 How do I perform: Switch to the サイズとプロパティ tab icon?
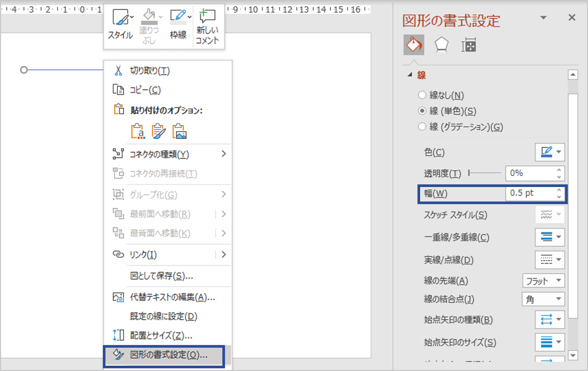coord(468,45)
